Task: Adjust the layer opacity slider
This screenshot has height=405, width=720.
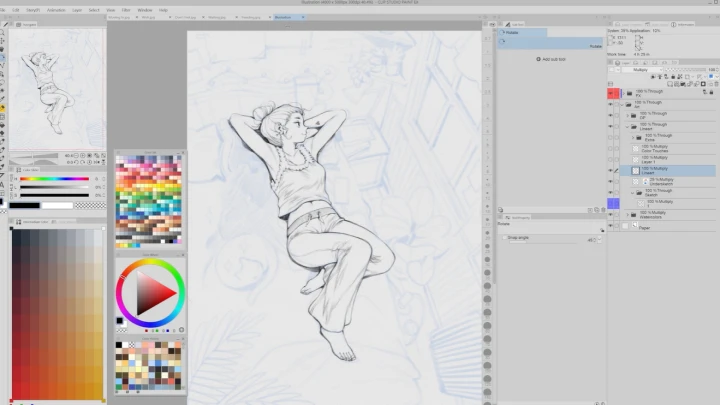Action: (686, 70)
